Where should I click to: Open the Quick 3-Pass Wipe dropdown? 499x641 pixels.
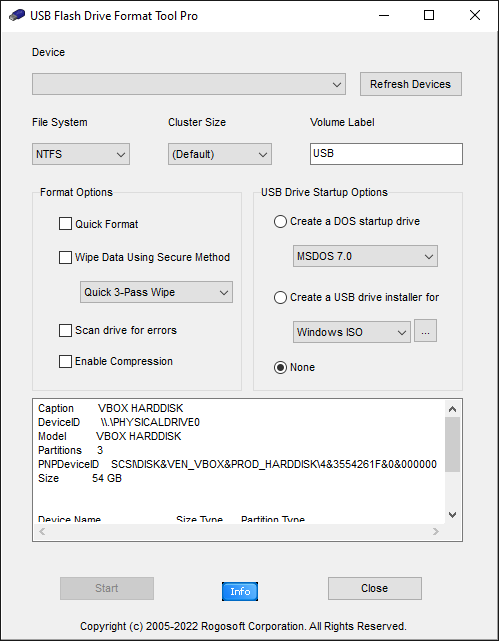point(157,292)
